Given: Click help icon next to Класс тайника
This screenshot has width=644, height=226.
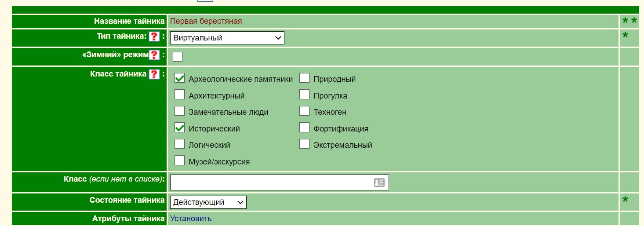Looking at the screenshot, I should pyautogui.click(x=154, y=74).
